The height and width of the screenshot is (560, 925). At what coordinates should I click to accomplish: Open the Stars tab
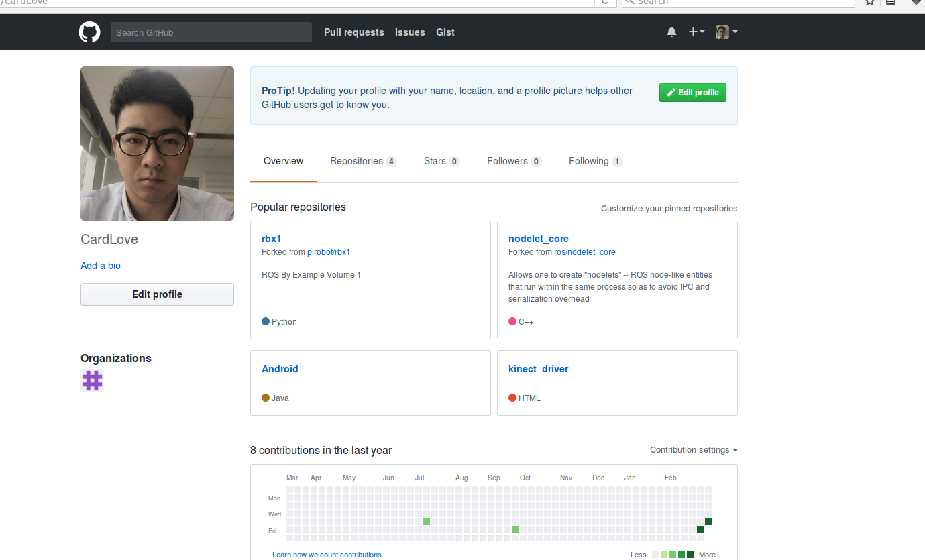click(441, 161)
